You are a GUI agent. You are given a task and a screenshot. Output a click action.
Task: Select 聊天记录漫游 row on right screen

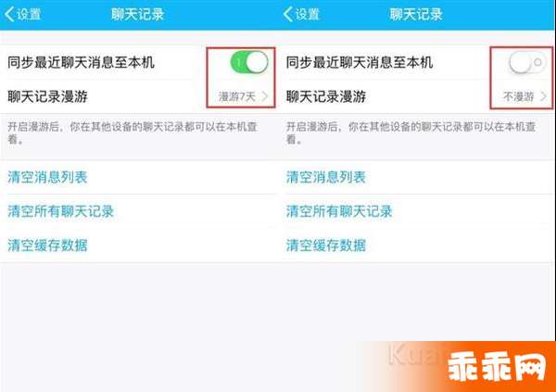point(417,96)
